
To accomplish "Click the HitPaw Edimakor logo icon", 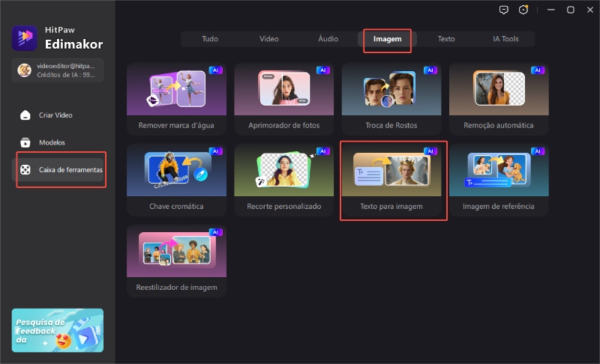I will coord(25,37).
